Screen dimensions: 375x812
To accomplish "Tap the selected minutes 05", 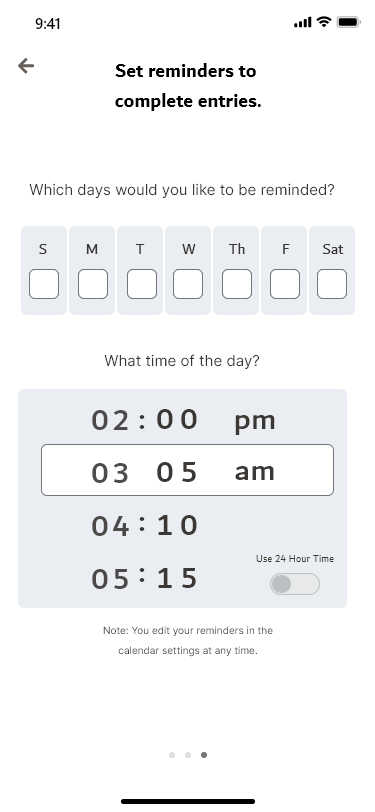I will 177,472.
